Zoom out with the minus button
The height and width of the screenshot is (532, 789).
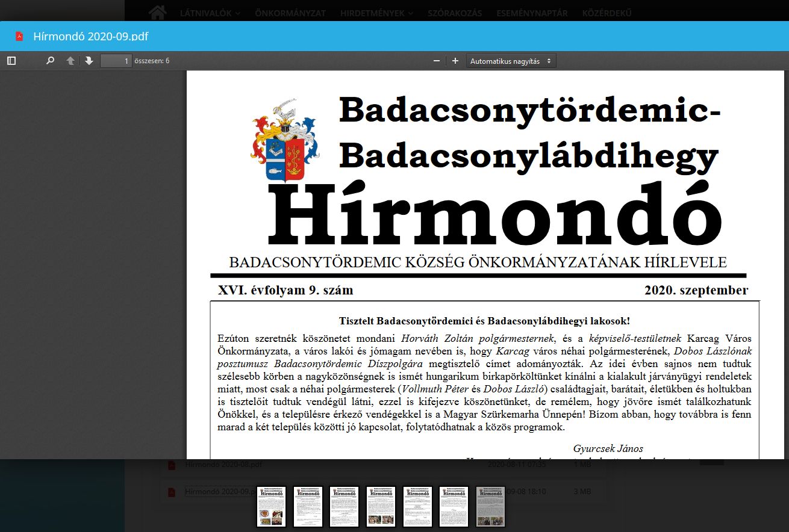pos(437,61)
